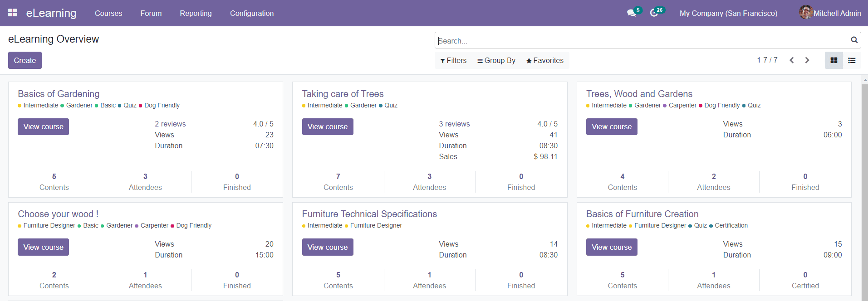Open 3 Attendees of Basics of Gardening
Screen dimensions: 868x301
coord(145,182)
